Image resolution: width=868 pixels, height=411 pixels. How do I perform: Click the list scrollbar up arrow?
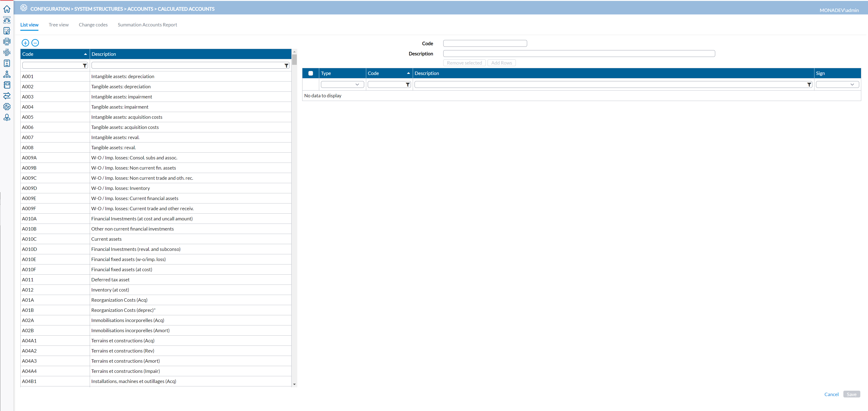tap(295, 52)
